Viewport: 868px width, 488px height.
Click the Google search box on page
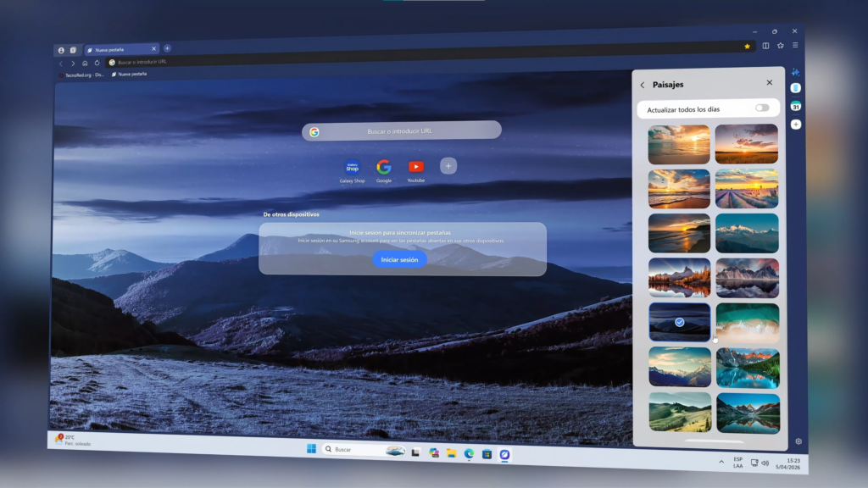point(401,131)
